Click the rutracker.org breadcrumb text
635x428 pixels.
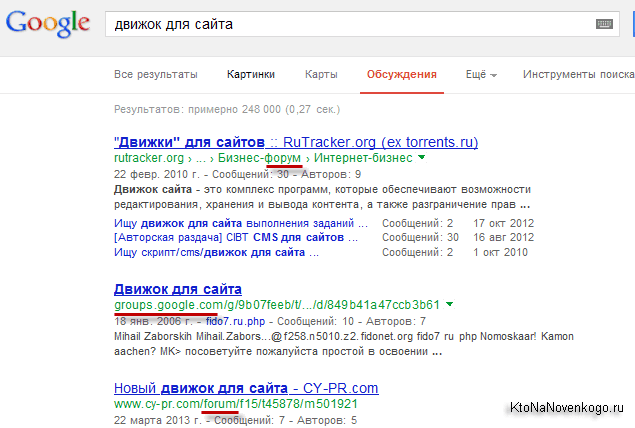click(x=149, y=158)
